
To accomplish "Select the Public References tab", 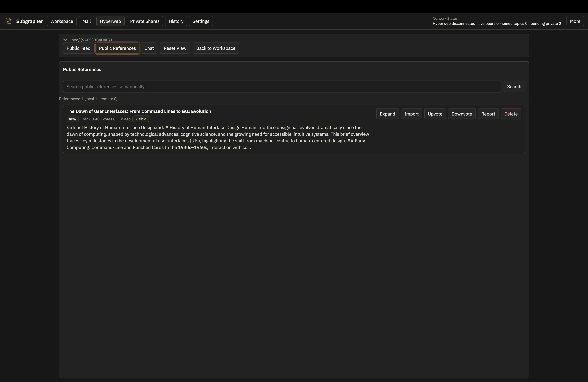I will [117, 48].
